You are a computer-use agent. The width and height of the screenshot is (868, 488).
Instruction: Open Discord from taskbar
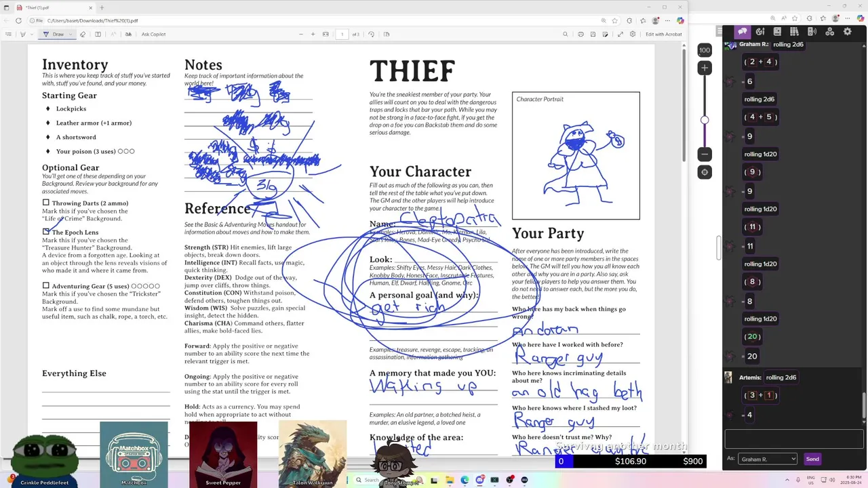click(x=479, y=480)
